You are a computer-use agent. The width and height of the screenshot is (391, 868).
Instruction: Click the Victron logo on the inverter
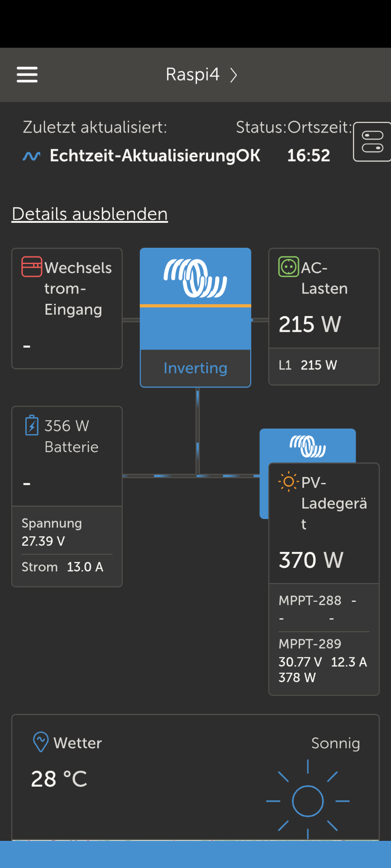coord(195,278)
